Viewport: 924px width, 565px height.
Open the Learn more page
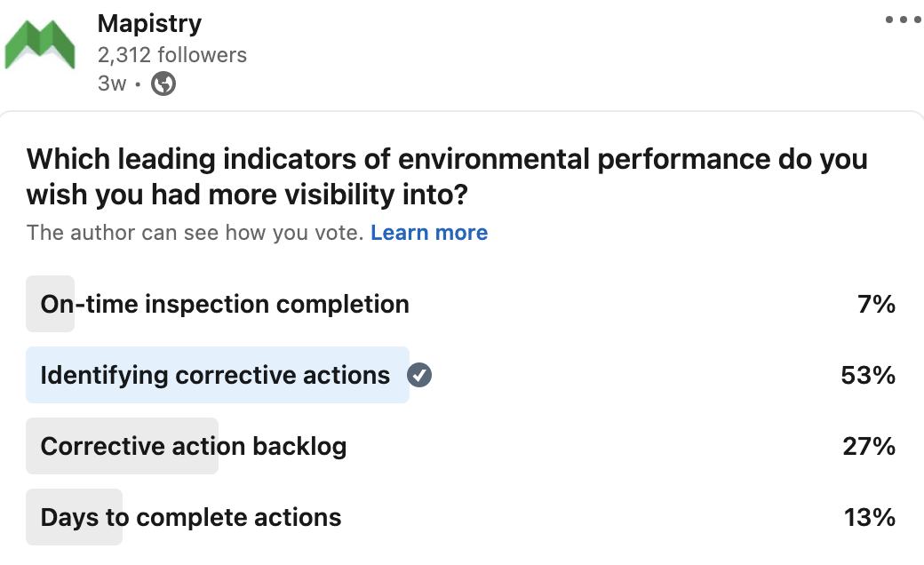click(x=429, y=233)
